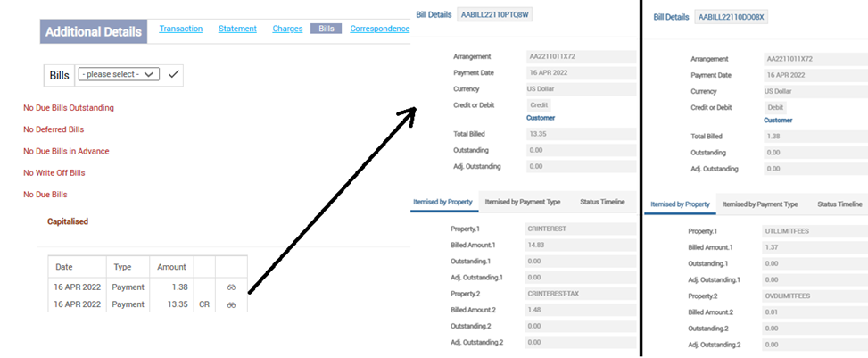Switch to the Transaction tab link
Image resolution: width=868 pixels, height=358 pixels.
tap(181, 29)
